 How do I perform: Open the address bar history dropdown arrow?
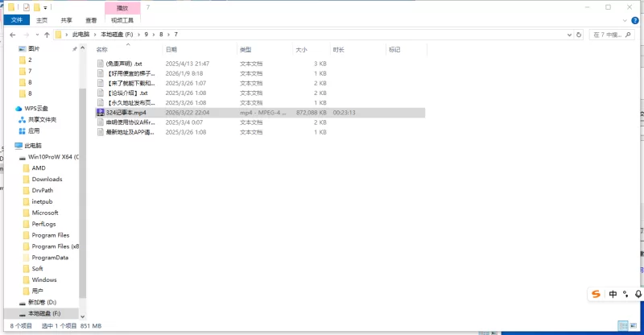[x=569, y=35]
